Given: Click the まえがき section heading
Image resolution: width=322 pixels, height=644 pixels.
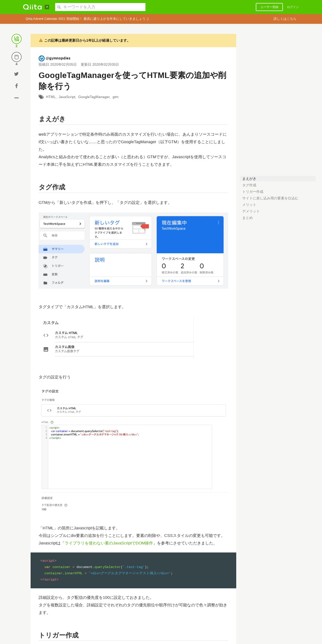Looking at the screenshot, I should 52,119.
